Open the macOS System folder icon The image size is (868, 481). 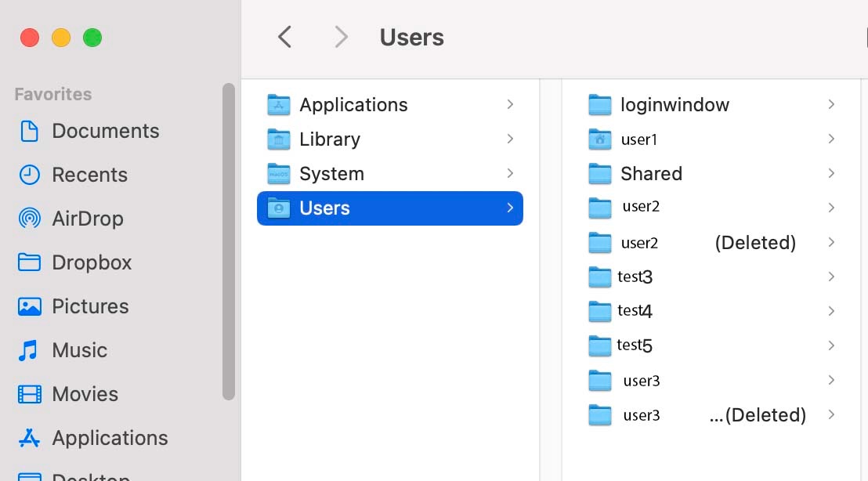279,174
